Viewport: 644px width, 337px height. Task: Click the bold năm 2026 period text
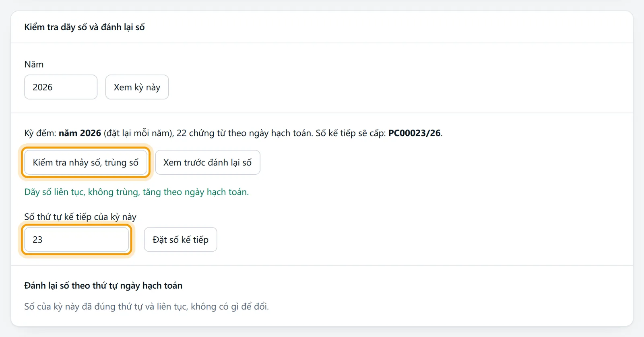tap(80, 133)
